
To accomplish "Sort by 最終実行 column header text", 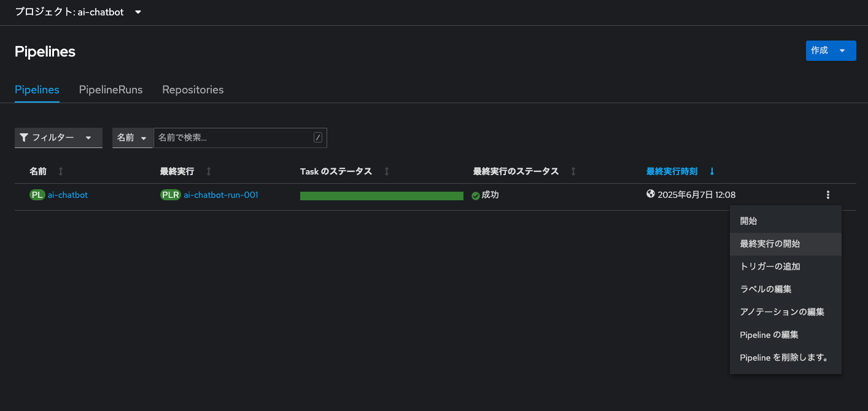I will tap(177, 171).
